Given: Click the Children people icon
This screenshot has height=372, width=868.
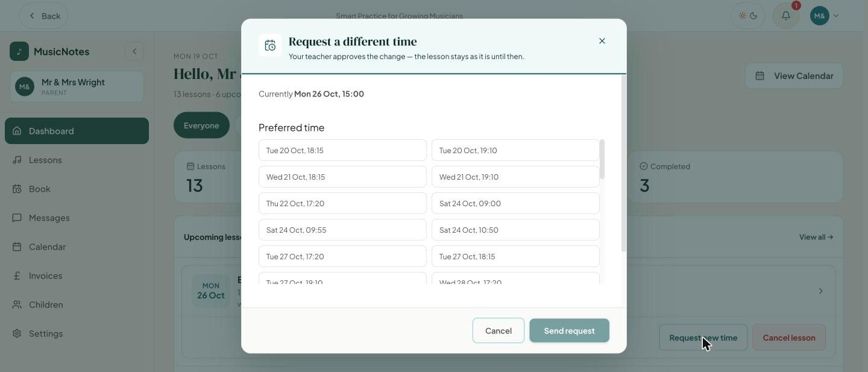Looking at the screenshot, I should coord(17,304).
